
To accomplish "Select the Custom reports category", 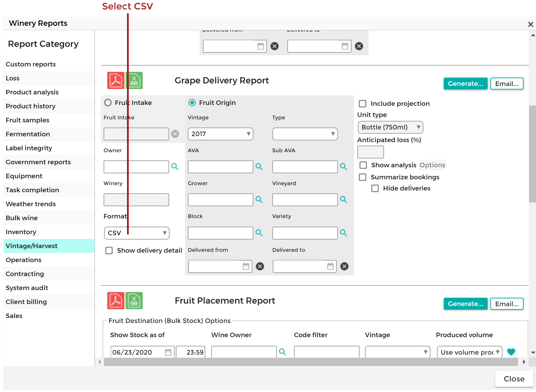I will 49,64.
